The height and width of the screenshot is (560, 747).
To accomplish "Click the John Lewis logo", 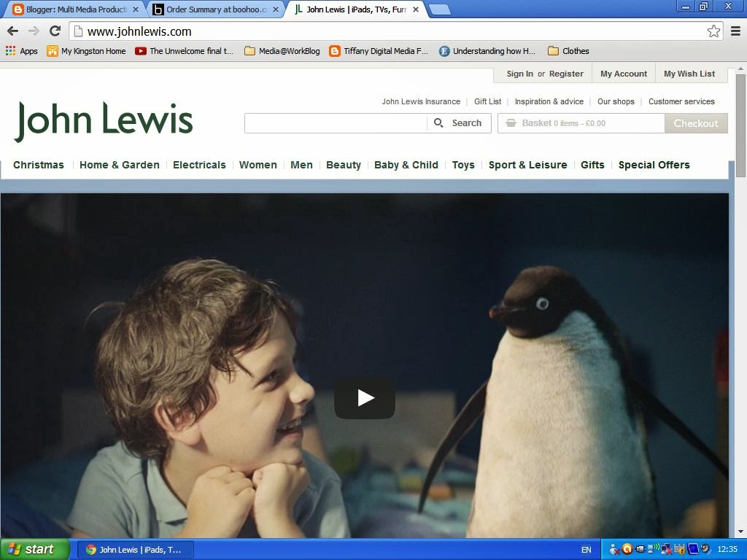I will 102,119.
